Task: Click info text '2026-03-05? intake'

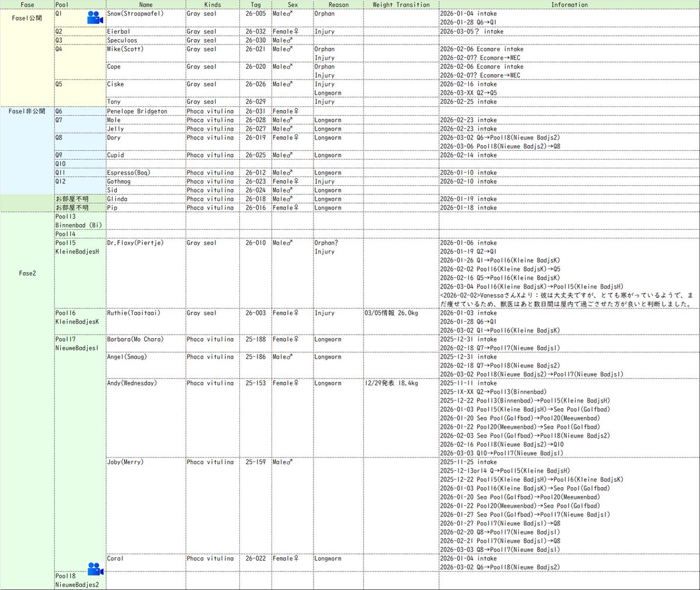Action: tap(471, 32)
